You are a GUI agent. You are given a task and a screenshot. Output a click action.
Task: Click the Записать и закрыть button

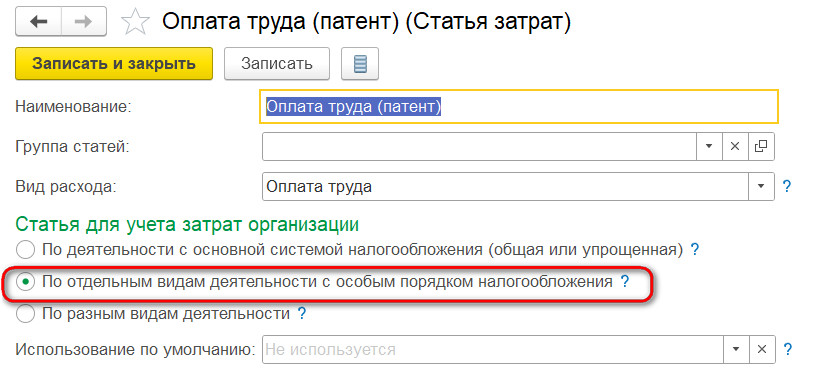114,64
